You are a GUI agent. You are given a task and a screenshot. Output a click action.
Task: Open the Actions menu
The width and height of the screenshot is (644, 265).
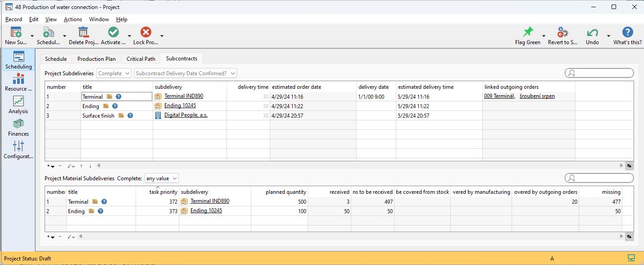(x=73, y=19)
